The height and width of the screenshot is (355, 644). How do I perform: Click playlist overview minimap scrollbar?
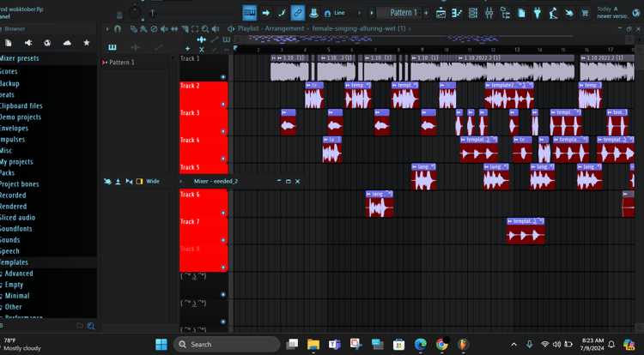pyautogui.click(x=434, y=39)
